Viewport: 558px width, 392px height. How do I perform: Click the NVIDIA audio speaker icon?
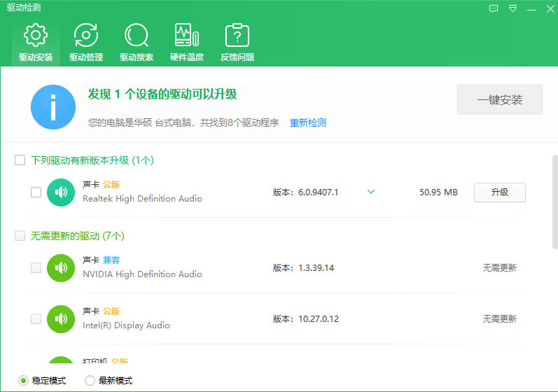pos(61,267)
